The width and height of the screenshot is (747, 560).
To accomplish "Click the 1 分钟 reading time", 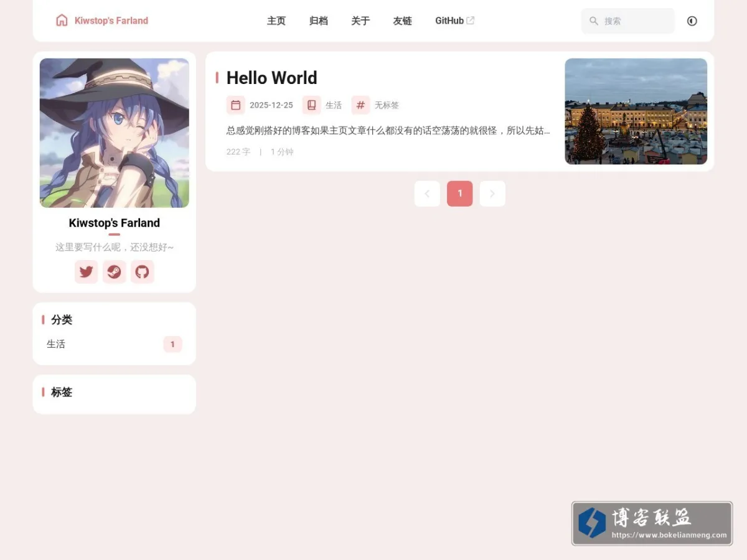I will [x=282, y=152].
